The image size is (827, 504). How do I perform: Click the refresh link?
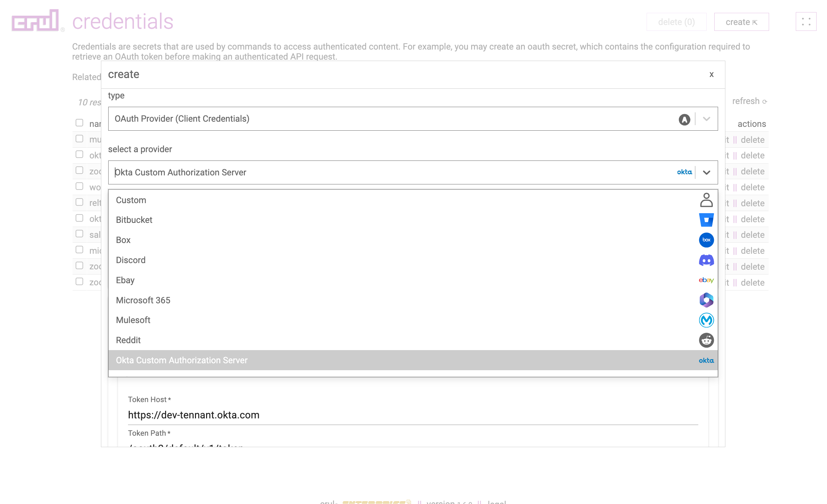749,101
